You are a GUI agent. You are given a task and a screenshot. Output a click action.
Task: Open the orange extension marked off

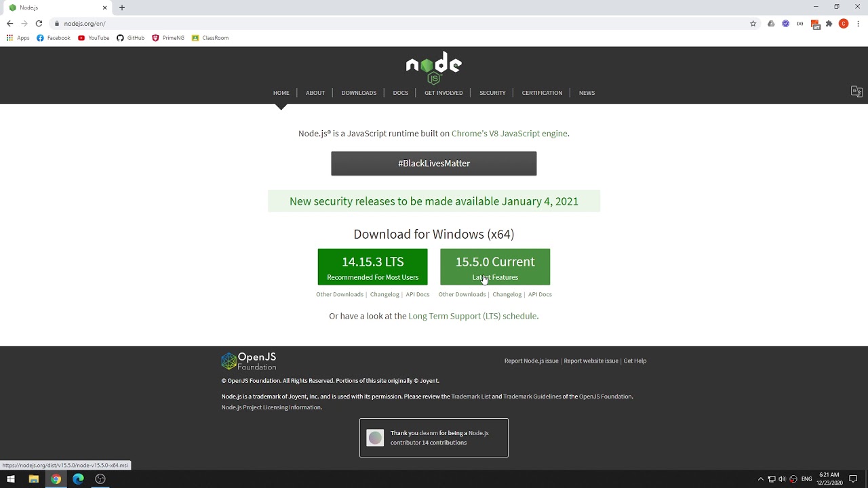[x=815, y=24]
